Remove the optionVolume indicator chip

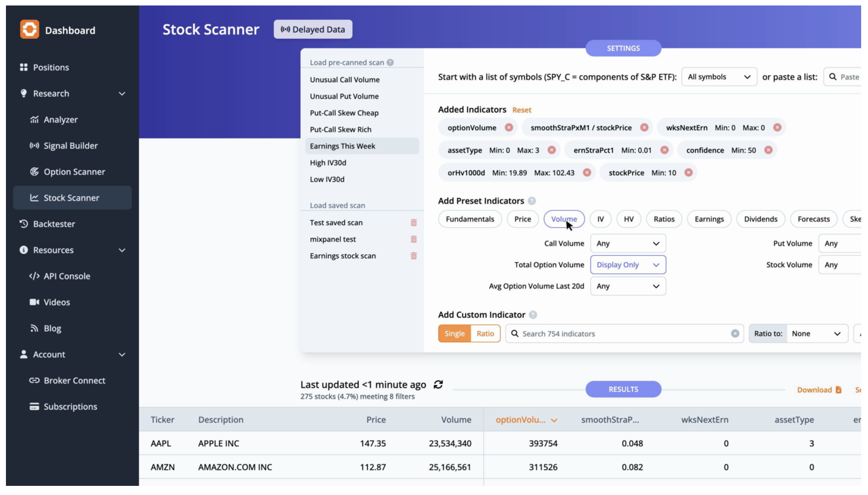(508, 128)
